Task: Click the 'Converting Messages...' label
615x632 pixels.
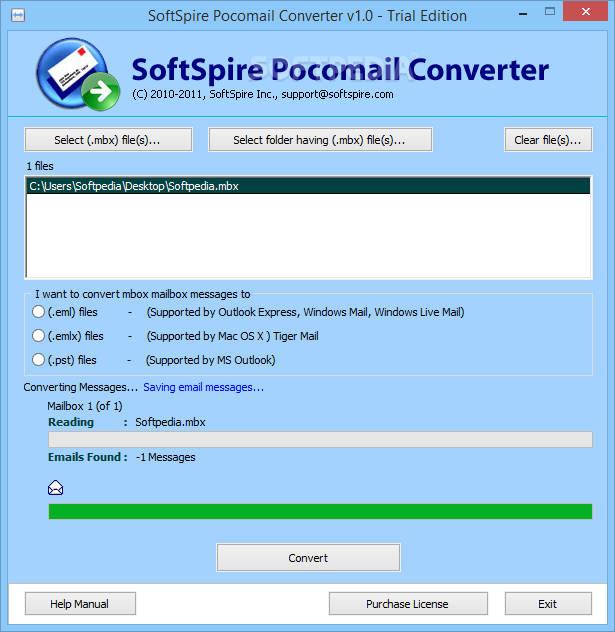Action: click(x=81, y=387)
